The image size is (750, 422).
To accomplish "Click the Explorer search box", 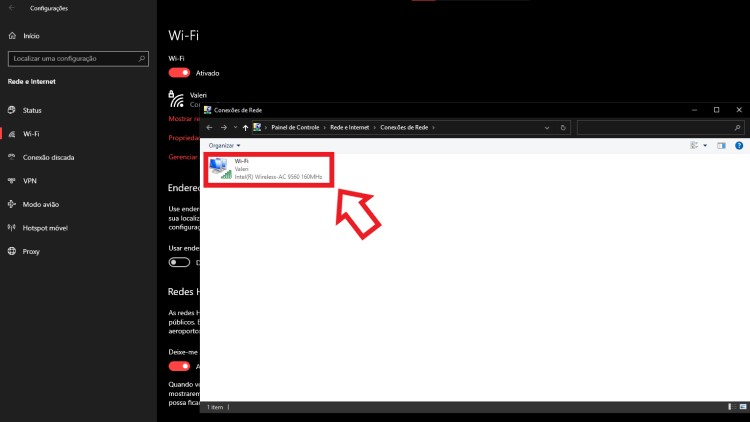I will [661, 128].
